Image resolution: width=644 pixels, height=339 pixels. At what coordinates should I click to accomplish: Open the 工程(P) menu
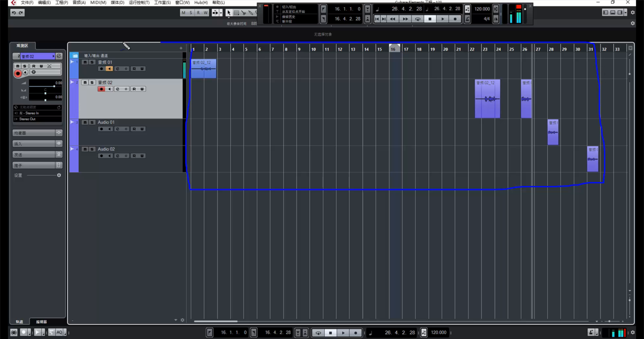click(x=62, y=3)
